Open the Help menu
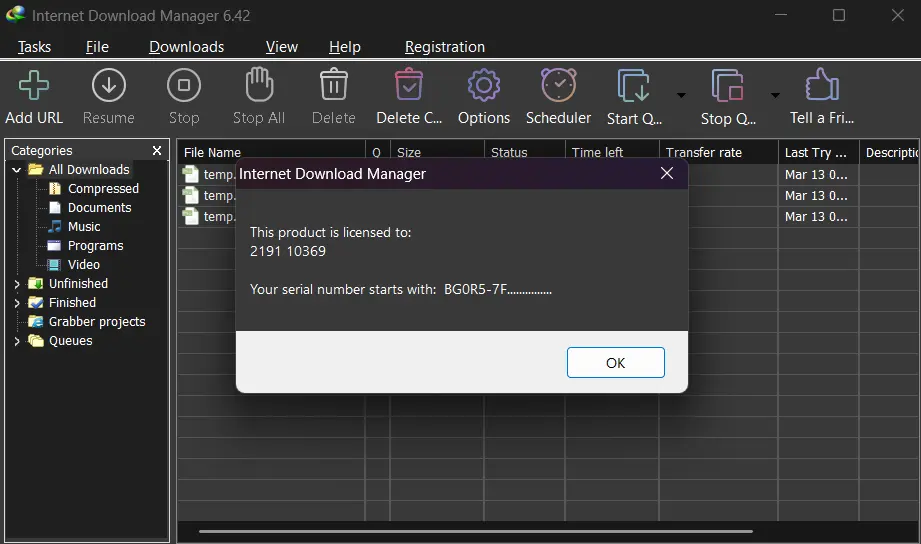This screenshot has height=544, width=921. pyautogui.click(x=345, y=47)
